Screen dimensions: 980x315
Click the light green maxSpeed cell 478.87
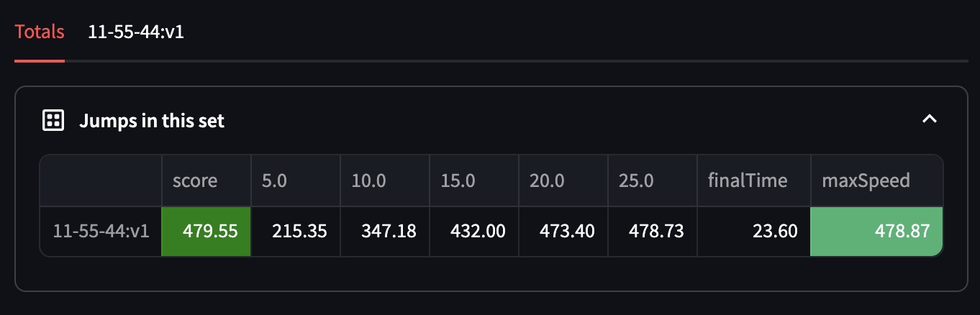click(x=876, y=232)
